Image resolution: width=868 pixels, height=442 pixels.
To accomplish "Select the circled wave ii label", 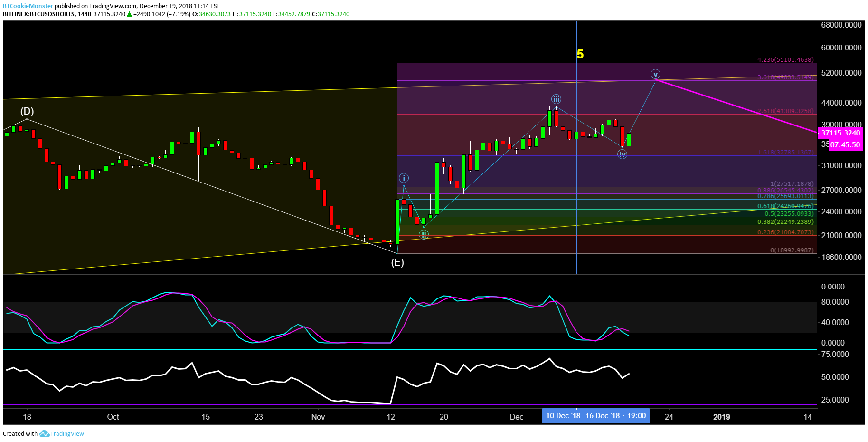I will pos(424,234).
